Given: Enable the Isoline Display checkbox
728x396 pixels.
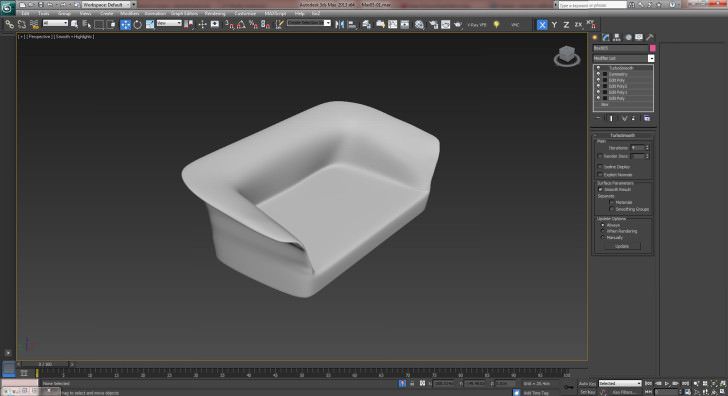Looking at the screenshot, I should pos(600,166).
